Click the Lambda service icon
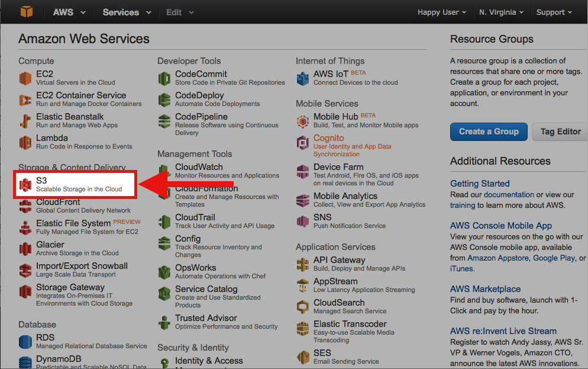Viewport: 588px width, 369px height. tap(25, 143)
